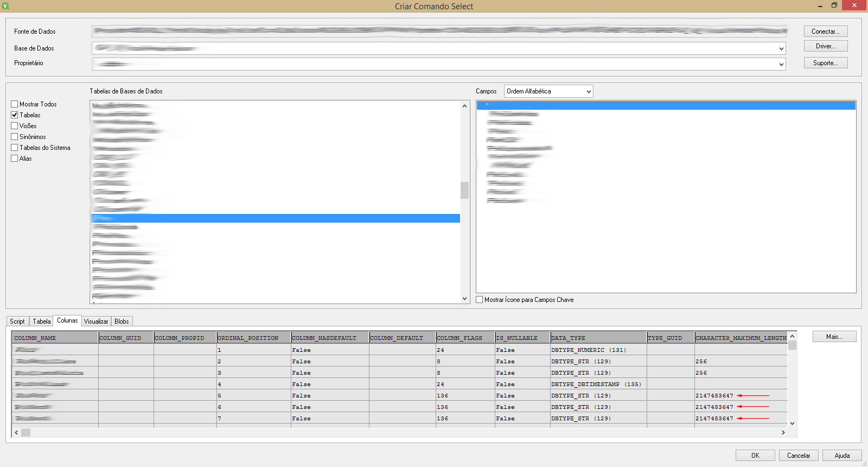This screenshot has height=467, width=868.
Task: Click the COLUMN_FLAGS column header
Action: point(465,338)
